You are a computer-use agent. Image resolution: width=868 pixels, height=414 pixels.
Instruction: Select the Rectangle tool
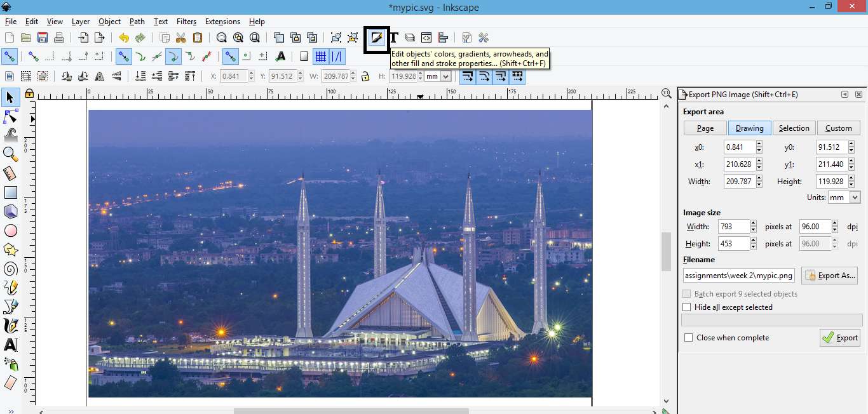(x=10, y=192)
